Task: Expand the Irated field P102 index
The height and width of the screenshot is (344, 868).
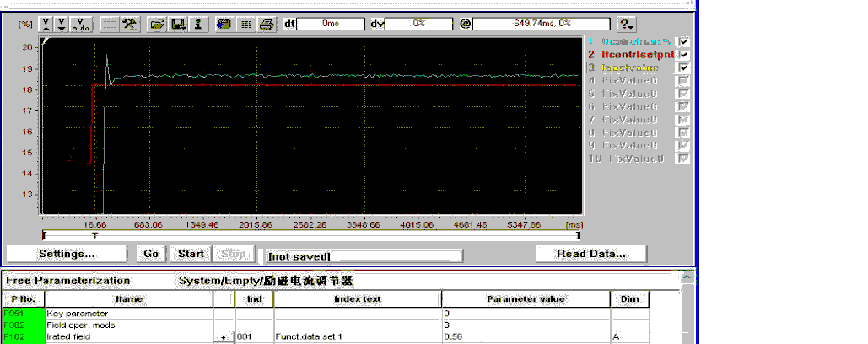Action: point(223,336)
